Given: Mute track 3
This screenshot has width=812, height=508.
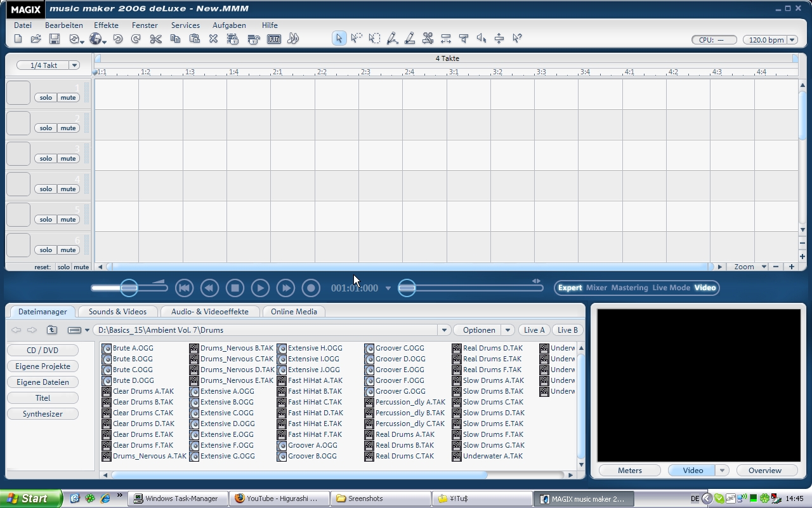Looking at the screenshot, I should point(68,159).
